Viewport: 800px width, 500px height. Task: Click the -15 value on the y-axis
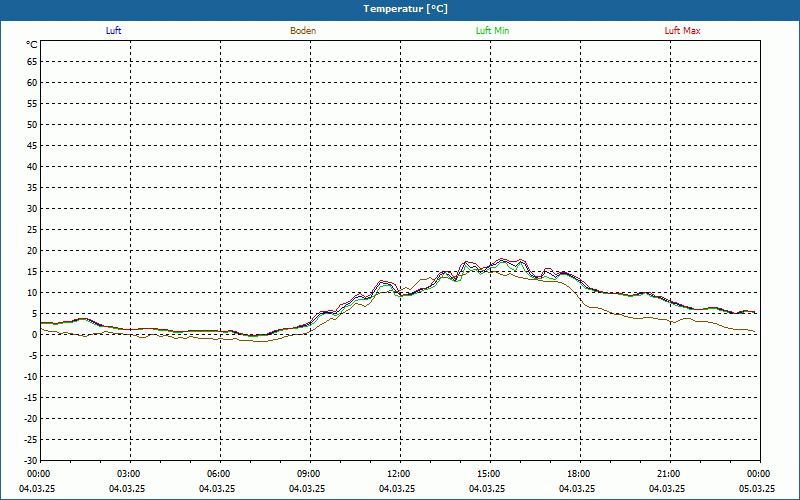(x=31, y=397)
